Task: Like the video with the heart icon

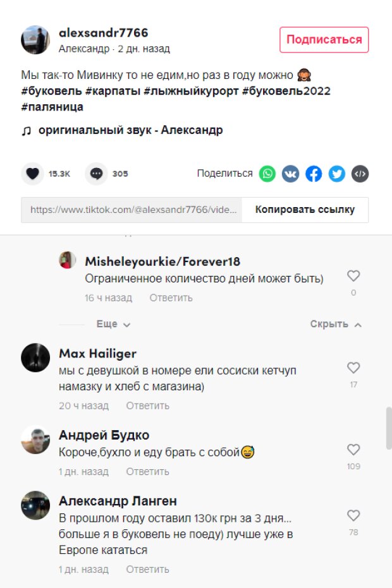Action: pos(33,174)
